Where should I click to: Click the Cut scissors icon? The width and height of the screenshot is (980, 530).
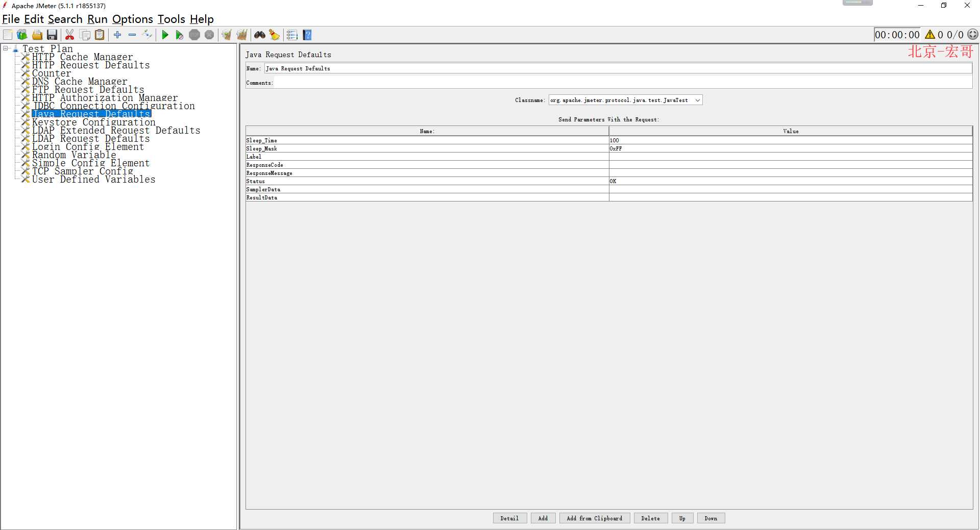[x=70, y=35]
